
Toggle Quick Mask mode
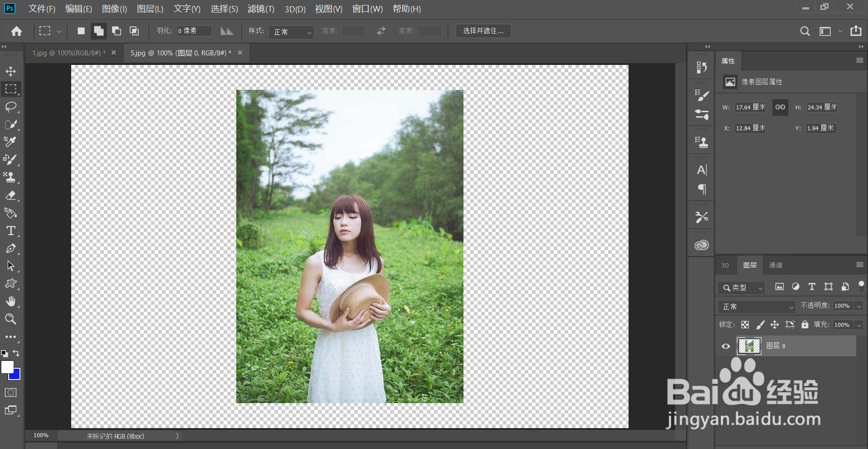[x=10, y=393]
